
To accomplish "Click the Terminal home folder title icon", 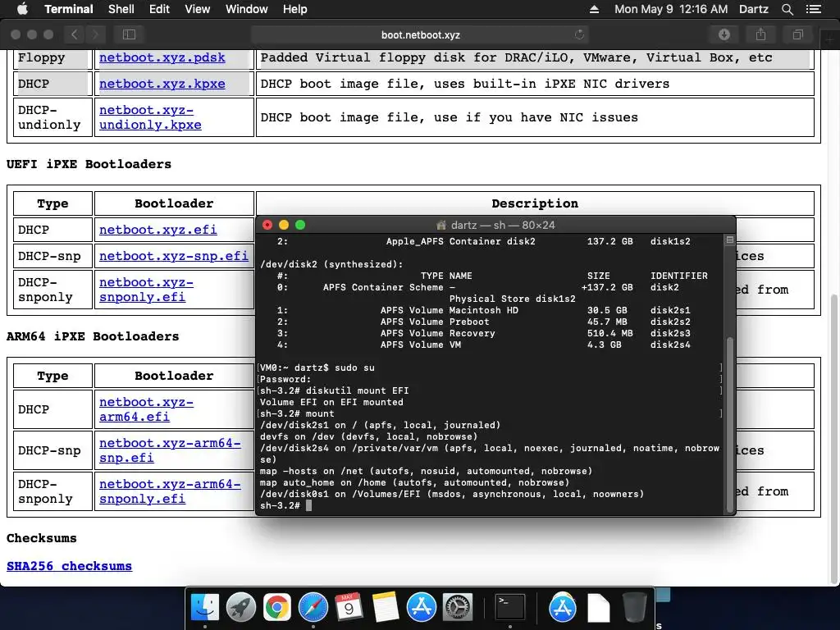I will (441, 225).
